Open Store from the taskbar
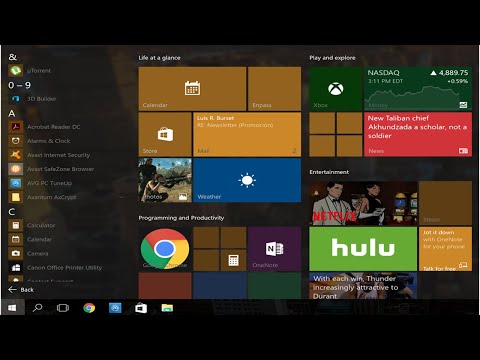480x360 pixels. [141, 308]
